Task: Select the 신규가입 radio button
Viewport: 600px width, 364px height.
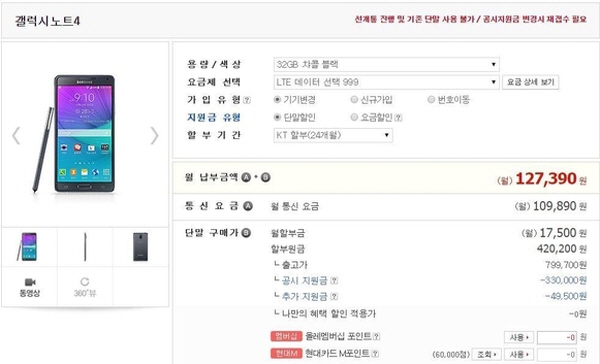Action: [354, 100]
